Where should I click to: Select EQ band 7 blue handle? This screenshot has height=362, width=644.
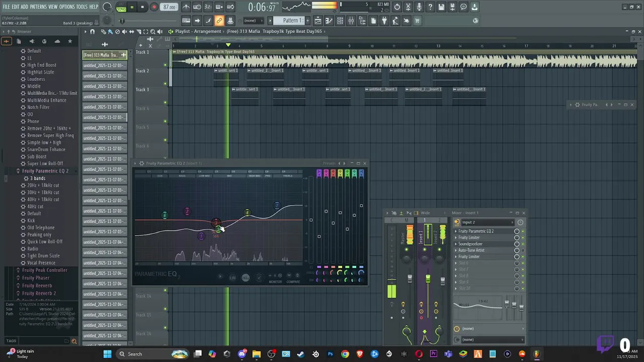click(x=277, y=205)
